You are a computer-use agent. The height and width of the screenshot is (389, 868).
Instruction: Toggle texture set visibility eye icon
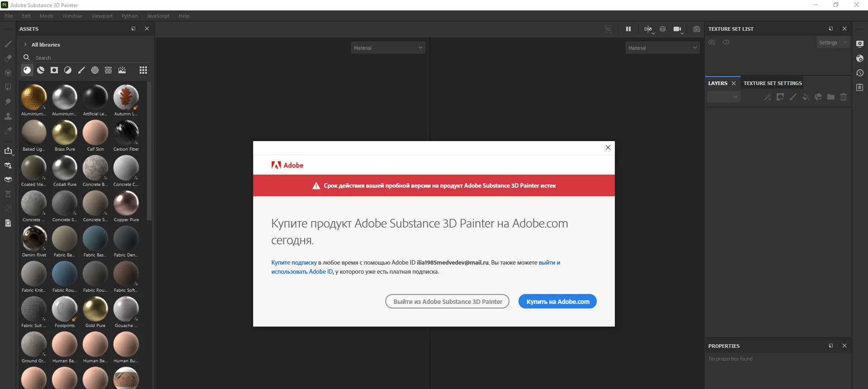point(712,42)
